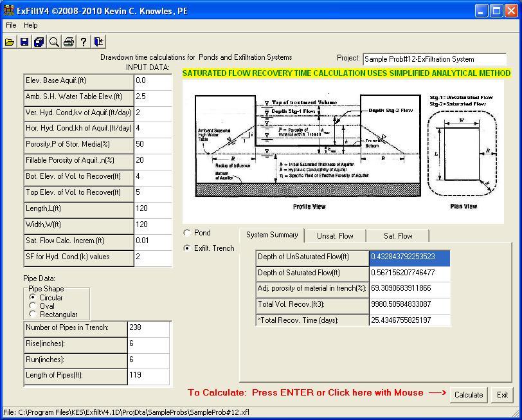Select the Pond radio button
The height and width of the screenshot is (420, 522).
tap(187, 233)
